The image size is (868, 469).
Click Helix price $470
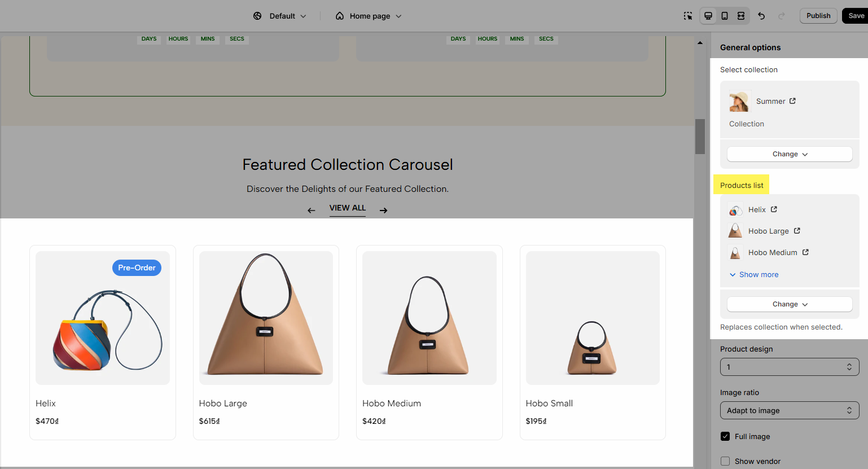[47, 421]
